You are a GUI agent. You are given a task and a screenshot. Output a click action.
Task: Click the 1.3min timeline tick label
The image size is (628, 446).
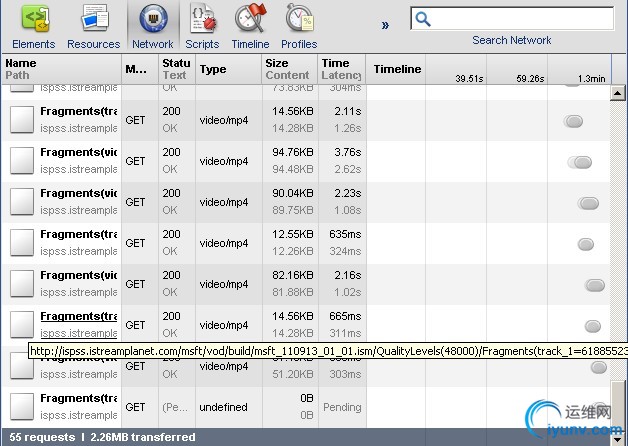click(592, 78)
